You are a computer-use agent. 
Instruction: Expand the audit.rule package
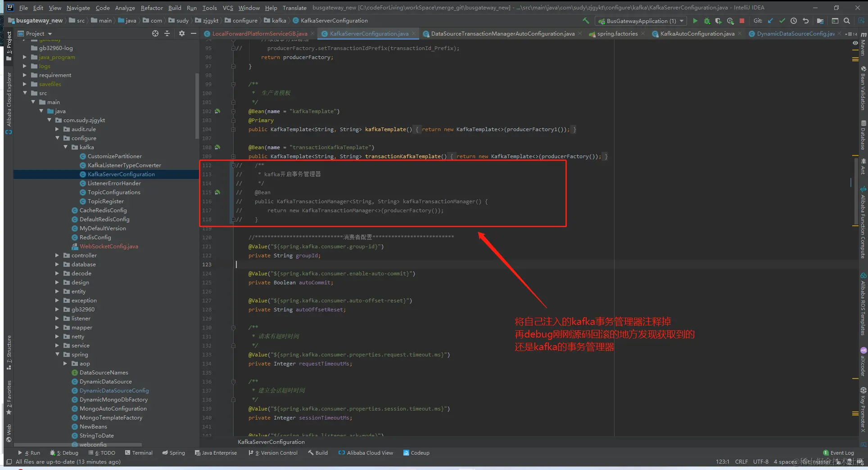pyautogui.click(x=57, y=129)
